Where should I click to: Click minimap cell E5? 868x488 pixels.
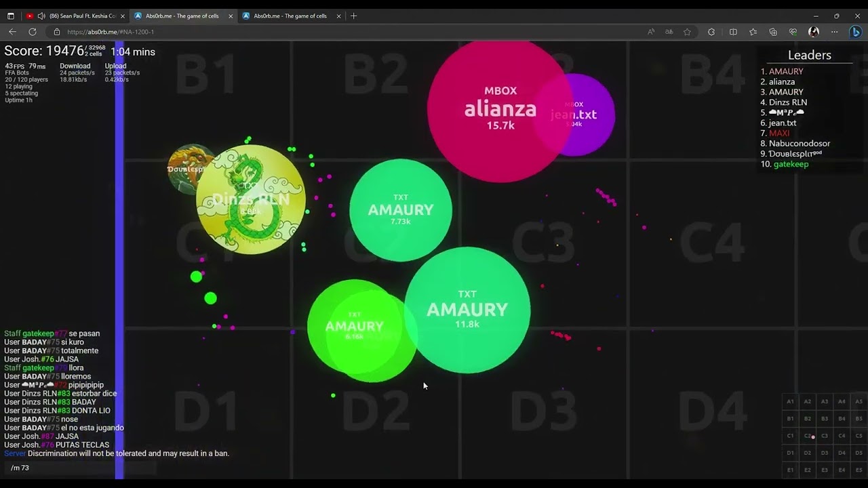tap(859, 470)
